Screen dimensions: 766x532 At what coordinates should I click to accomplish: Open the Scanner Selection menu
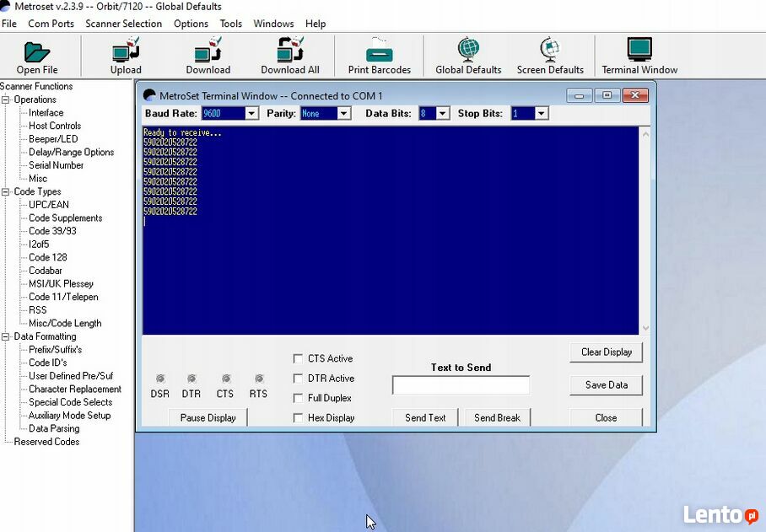coord(124,24)
